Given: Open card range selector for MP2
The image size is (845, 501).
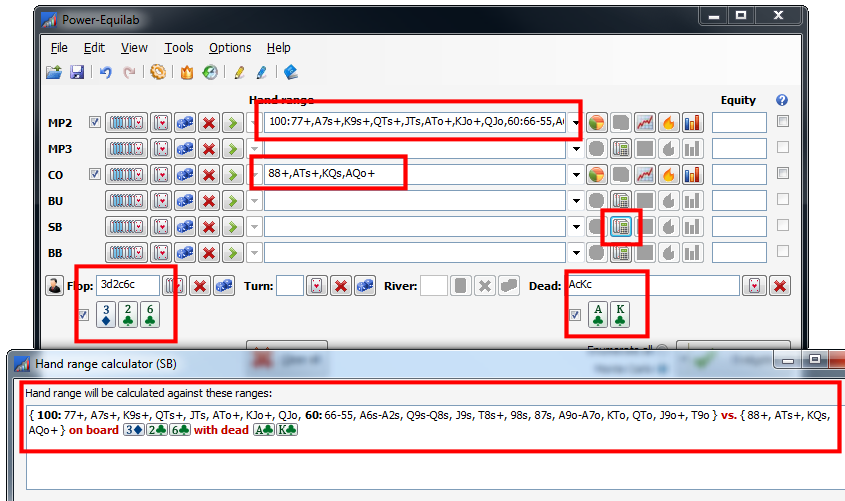Looking at the screenshot, I should click(x=126, y=123).
